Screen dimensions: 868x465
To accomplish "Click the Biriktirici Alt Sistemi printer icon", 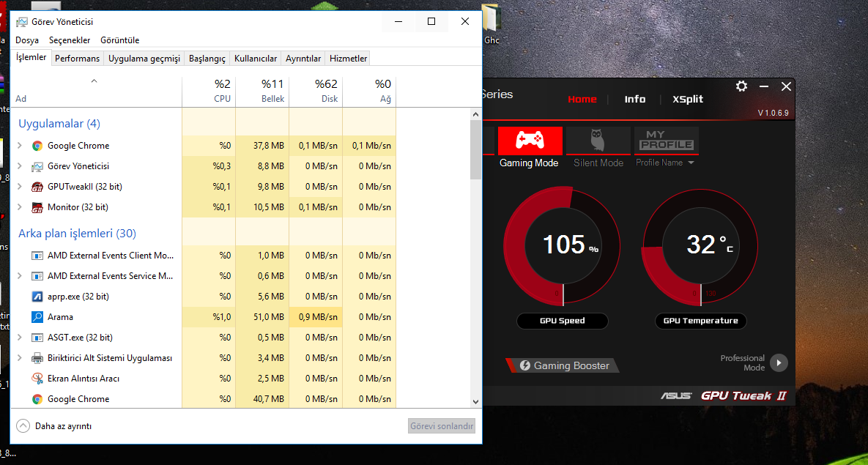I will [37, 357].
